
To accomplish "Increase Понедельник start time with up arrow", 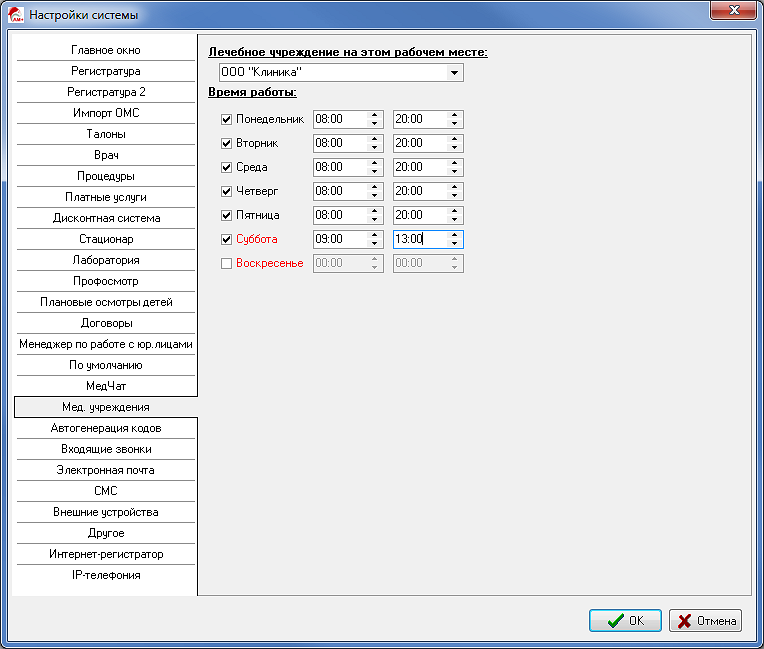I will click(x=374, y=115).
